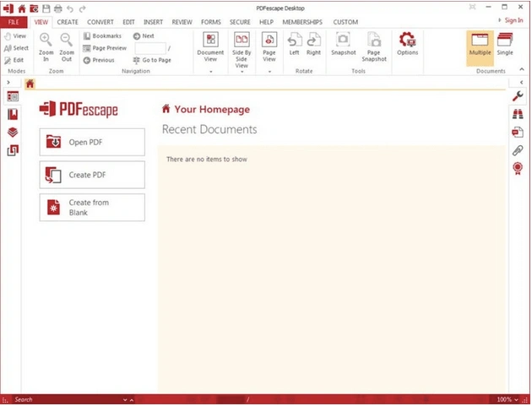Expand the Document View dropdown
Viewport: 532px width, 406px height.
(x=211, y=72)
